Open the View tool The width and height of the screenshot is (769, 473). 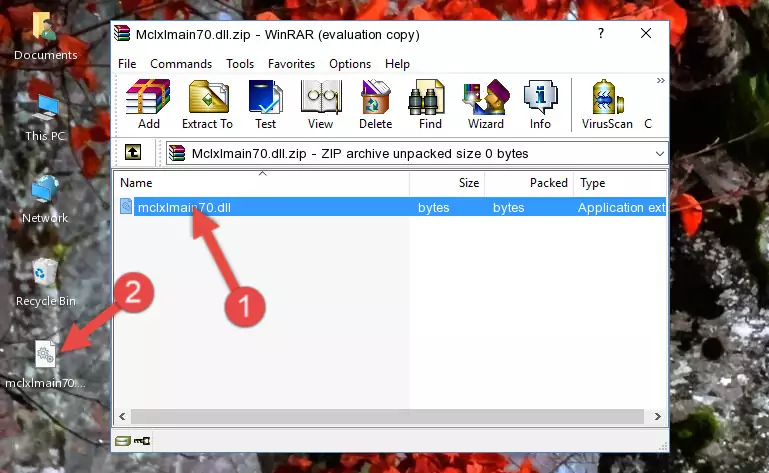[321, 105]
